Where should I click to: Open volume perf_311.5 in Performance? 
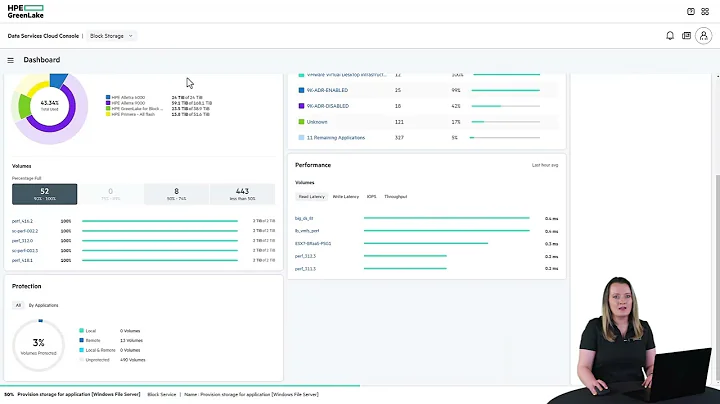pos(305,269)
